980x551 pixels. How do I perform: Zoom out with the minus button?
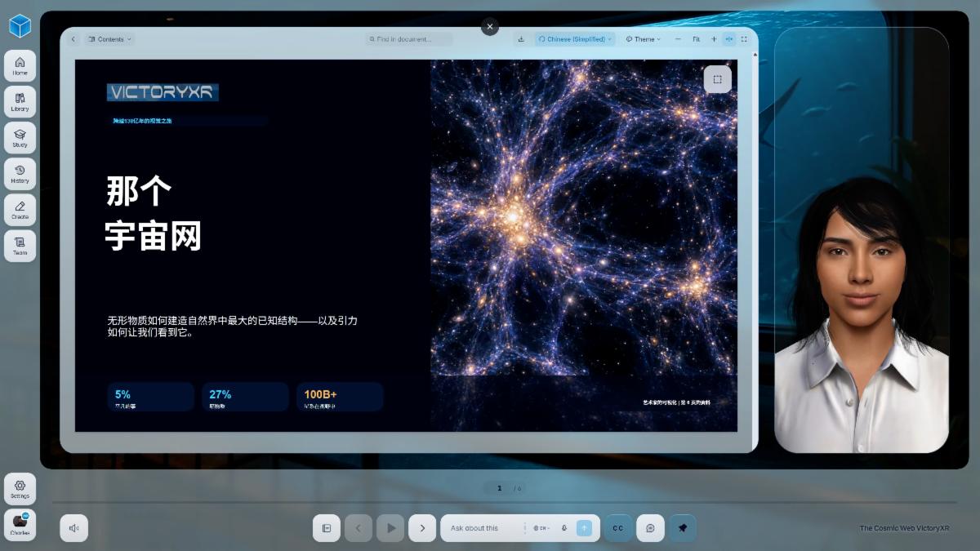pyautogui.click(x=678, y=39)
